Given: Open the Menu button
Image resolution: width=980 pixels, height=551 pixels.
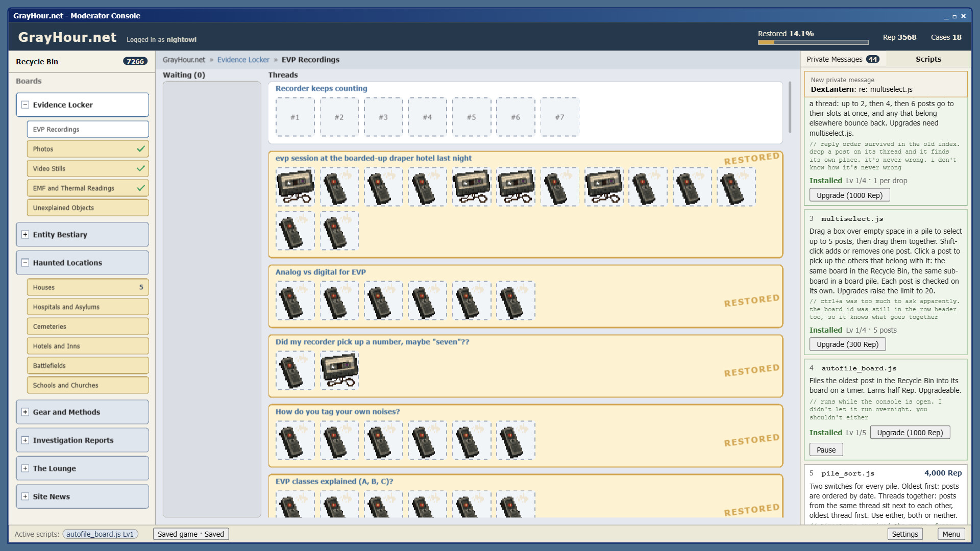Looking at the screenshot, I should click(951, 534).
